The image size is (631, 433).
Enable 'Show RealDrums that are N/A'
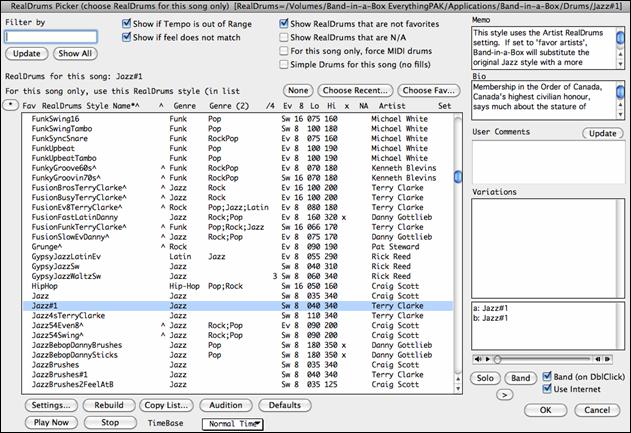pyautogui.click(x=284, y=37)
